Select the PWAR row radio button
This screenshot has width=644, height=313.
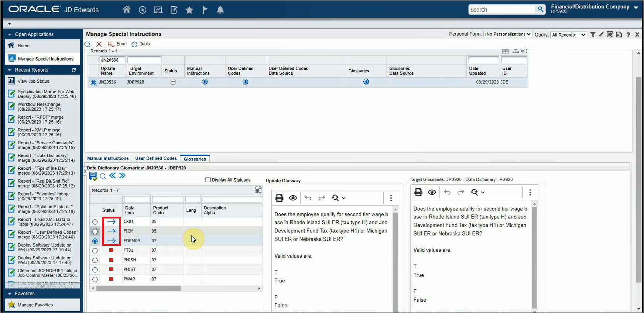click(x=95, y=279)
